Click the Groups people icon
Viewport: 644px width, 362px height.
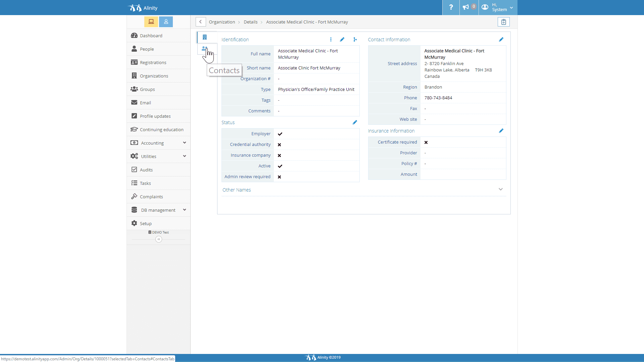pos(134,89)
